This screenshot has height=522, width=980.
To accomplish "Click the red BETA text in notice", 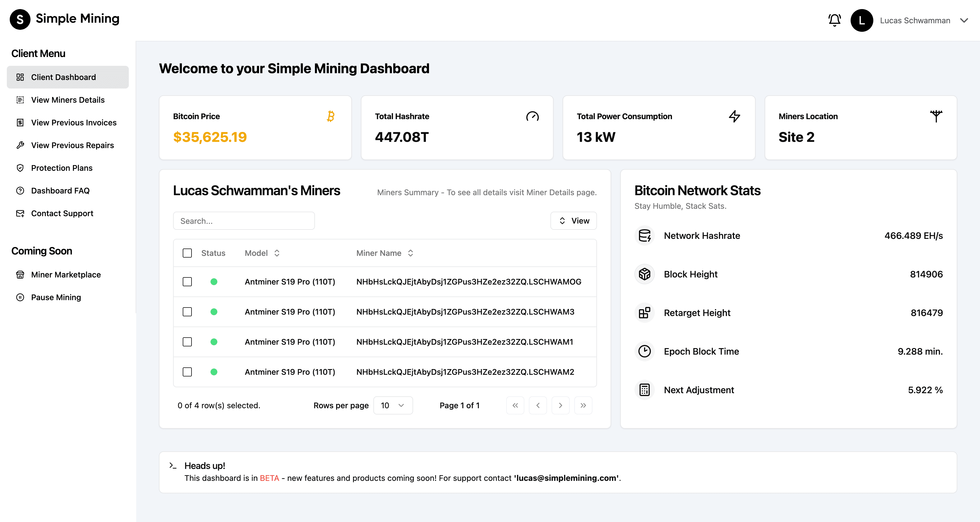I will pyautogui.click(x=269, y=478).
